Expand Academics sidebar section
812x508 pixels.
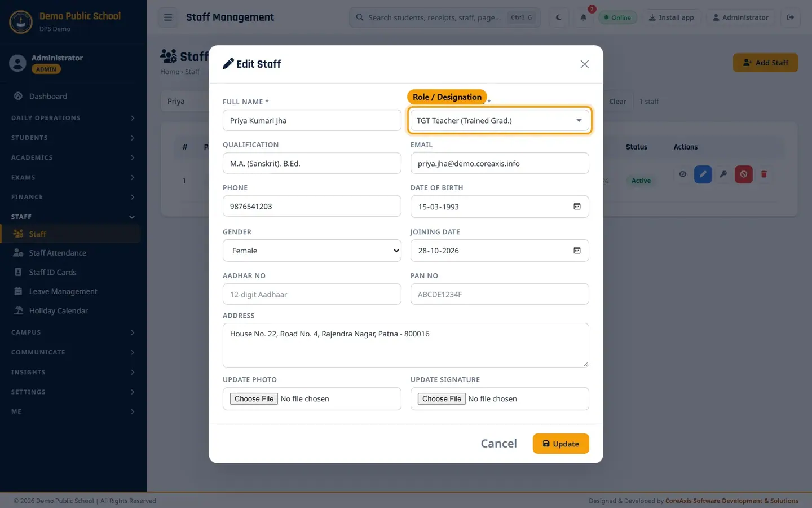73,157
